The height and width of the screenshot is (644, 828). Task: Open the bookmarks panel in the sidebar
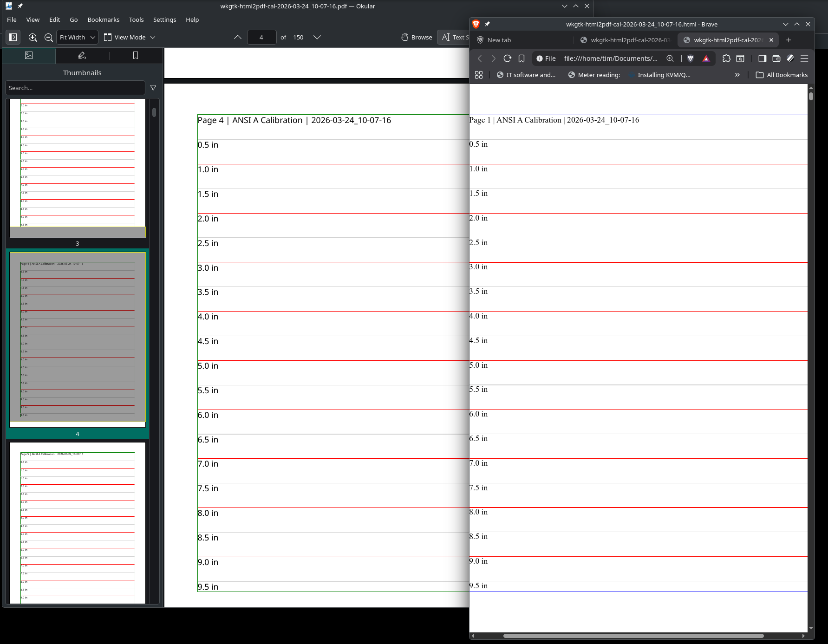click(136, 55)
